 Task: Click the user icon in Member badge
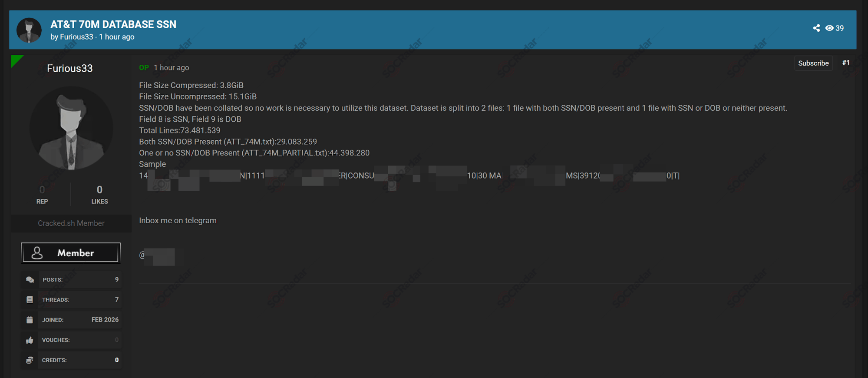pyautogui.click(x=37, y=253)
